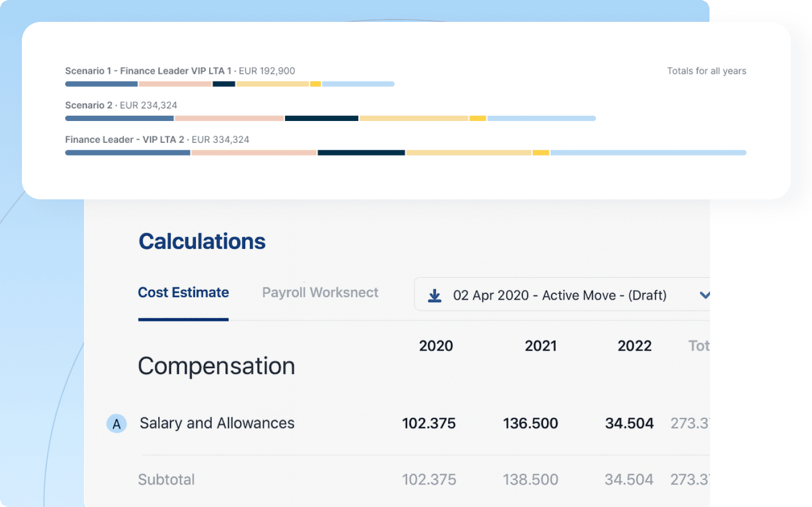
Task: Click the small bright yellow segment in Scenario 2 bar
Action: pos(477,119)
